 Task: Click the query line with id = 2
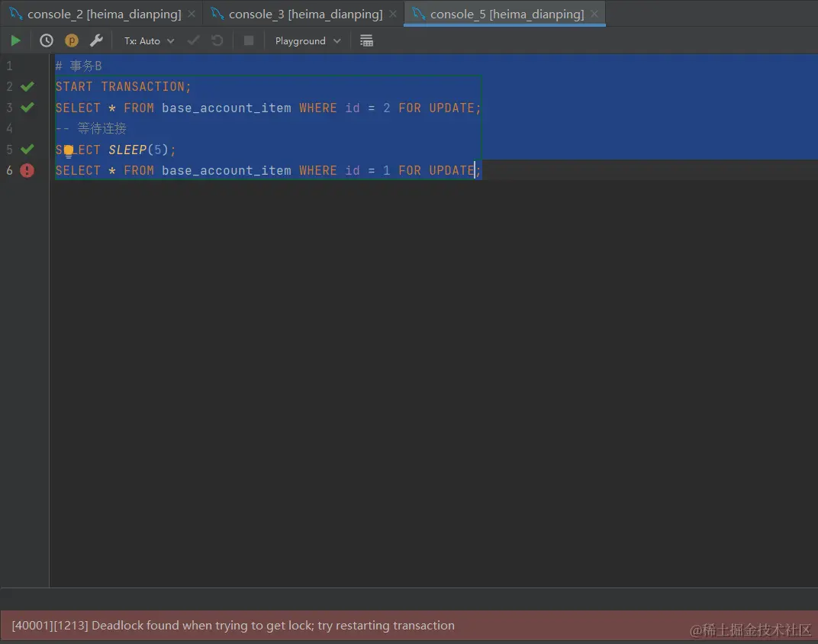[x=268, y=108]
